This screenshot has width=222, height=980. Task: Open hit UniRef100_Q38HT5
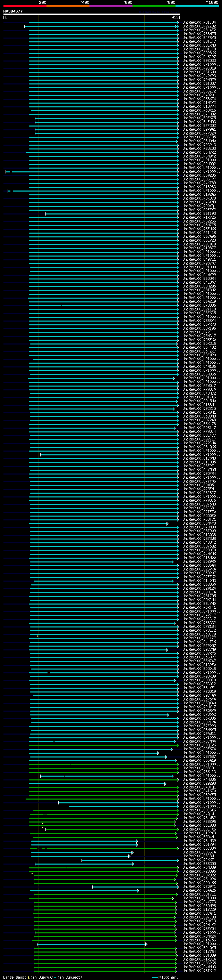coord(199,34)
